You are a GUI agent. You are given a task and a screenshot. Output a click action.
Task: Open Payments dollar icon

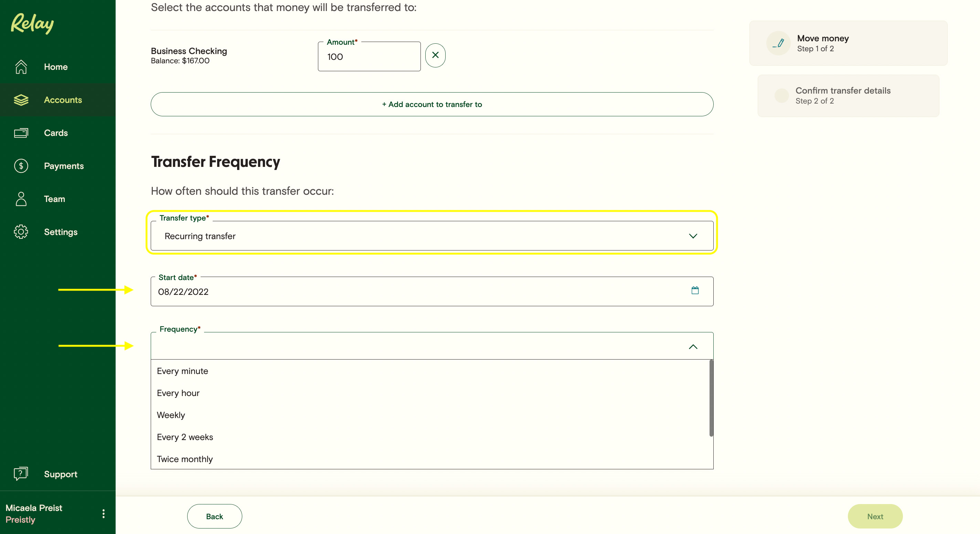coord(21,166)
